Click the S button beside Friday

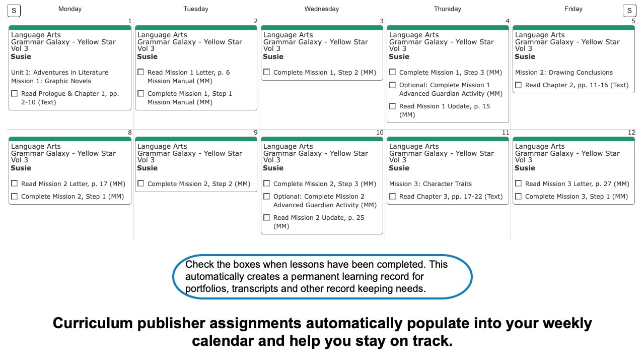(x=629, y=11)
